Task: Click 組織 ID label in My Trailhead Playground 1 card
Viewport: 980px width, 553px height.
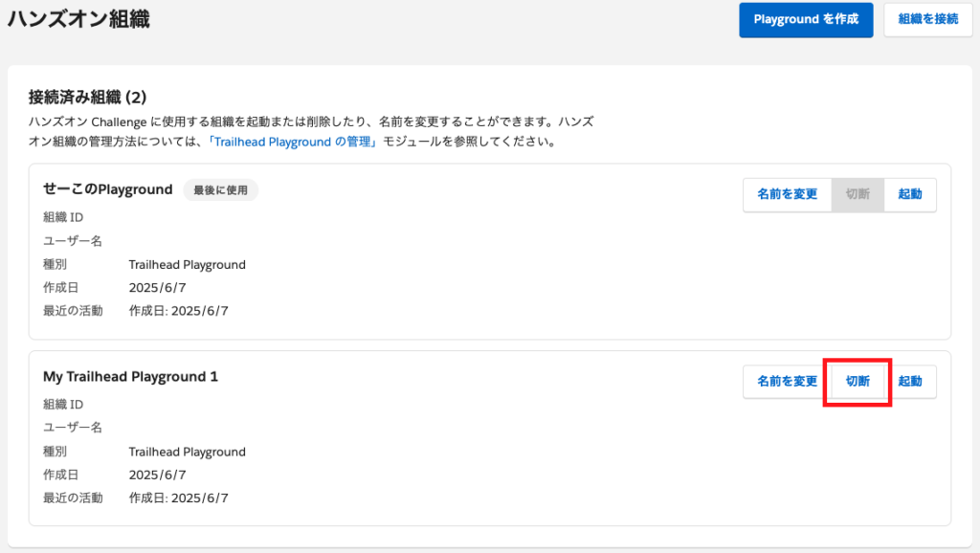Action: pos(63,405)
